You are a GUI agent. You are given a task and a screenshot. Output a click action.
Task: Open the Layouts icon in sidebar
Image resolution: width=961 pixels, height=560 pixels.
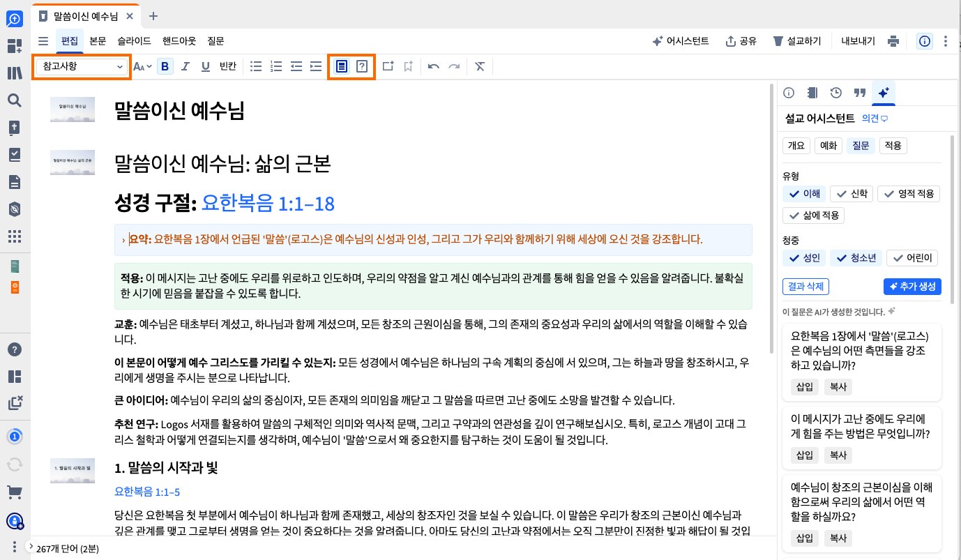pyautogui.click(x=15, y=377)
